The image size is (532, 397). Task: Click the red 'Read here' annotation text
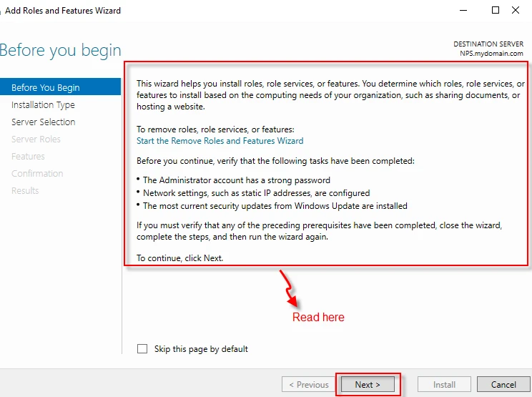[x=318, y=318]
